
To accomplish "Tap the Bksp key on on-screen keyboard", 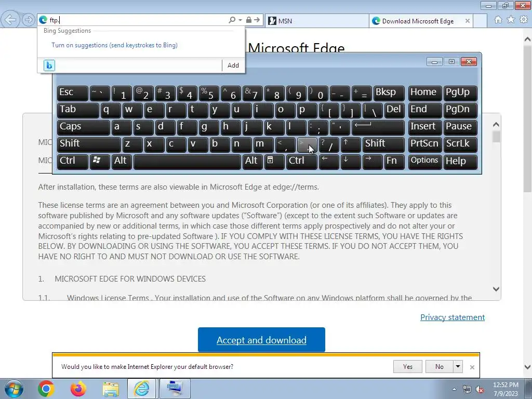I will [x=389, y=93].
